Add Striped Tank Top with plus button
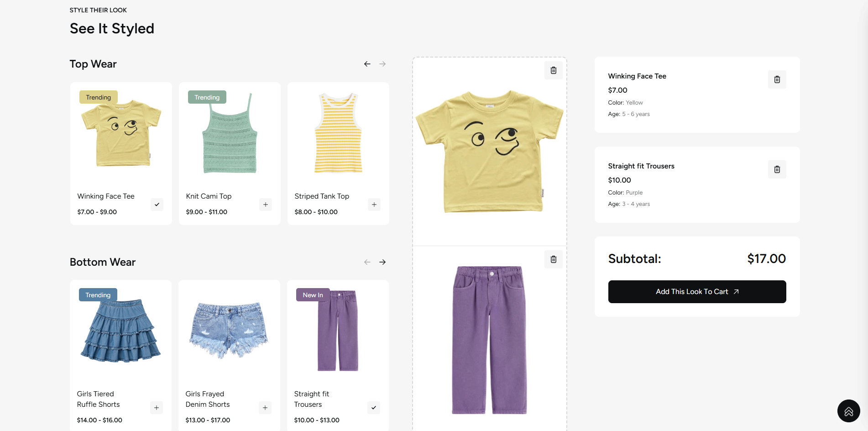 click(374, 205)
